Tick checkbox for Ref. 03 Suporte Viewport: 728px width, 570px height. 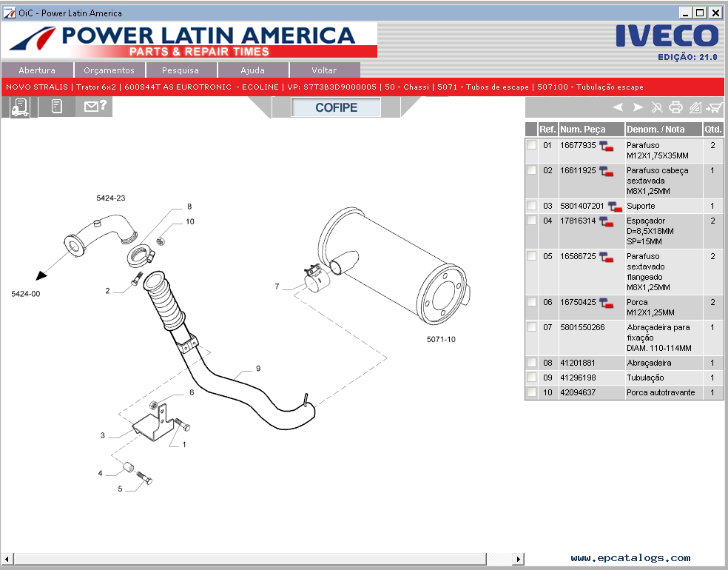(532, 205)
